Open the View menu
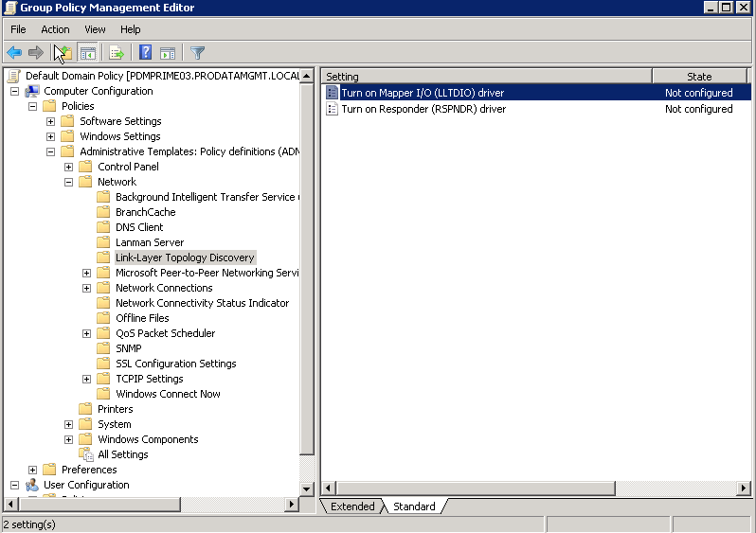756x533 pixels. coord(95,29)
